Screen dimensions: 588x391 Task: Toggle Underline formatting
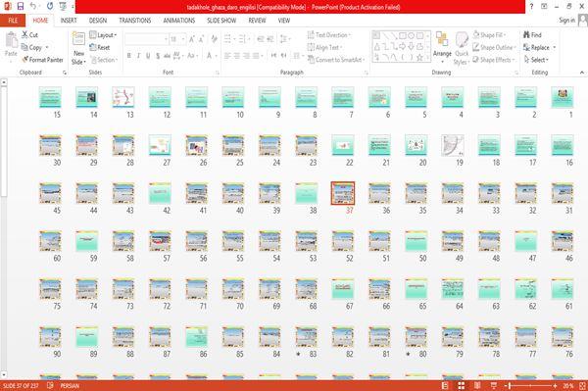(148, 56)
